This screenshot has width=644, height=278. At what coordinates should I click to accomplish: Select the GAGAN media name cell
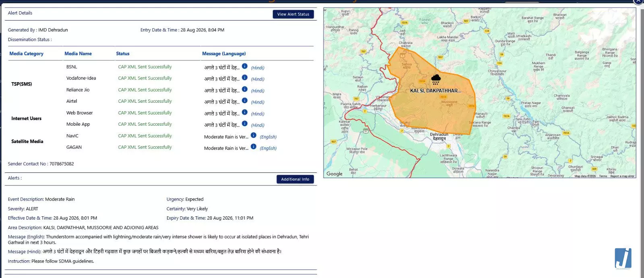pyautogui.click(x=74, y=147)
